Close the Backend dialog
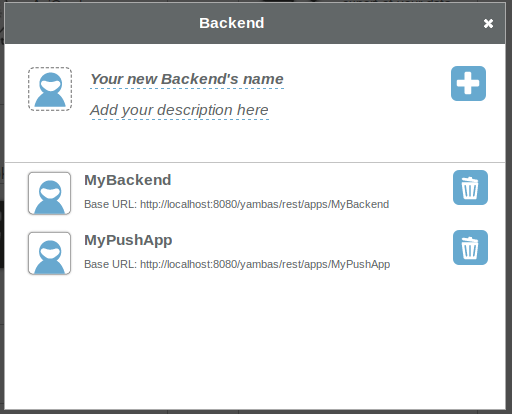Image resolution: width=512 pixels, height=414 pixels. click(488, 23)
